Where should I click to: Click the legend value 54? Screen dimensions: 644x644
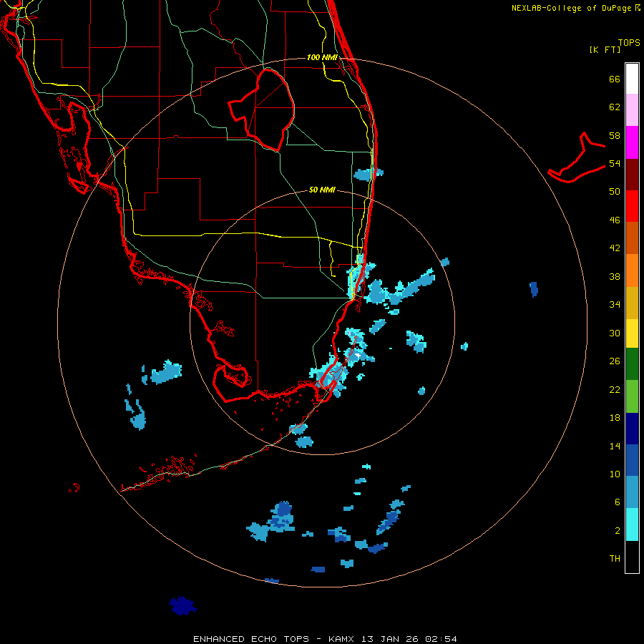pyautogui.click(x=615, y=163)
